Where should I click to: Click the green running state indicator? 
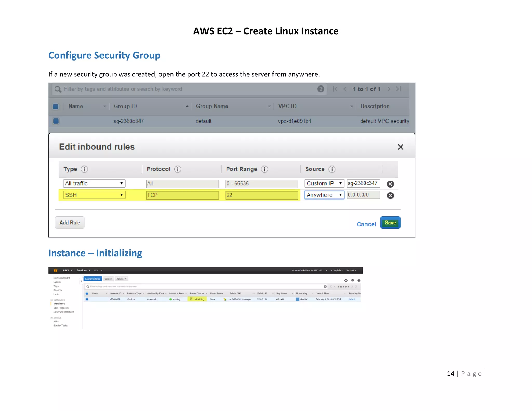coord(170,299)
